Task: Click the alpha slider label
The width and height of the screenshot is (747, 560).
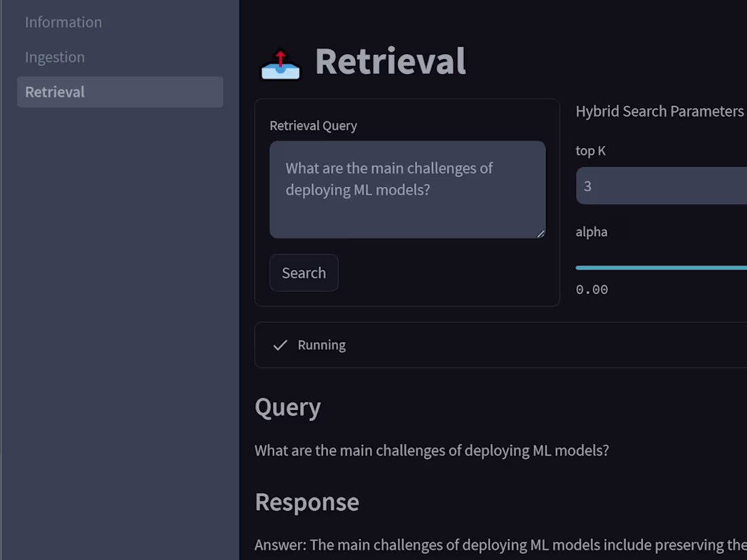Action: [x=591, y=231]
